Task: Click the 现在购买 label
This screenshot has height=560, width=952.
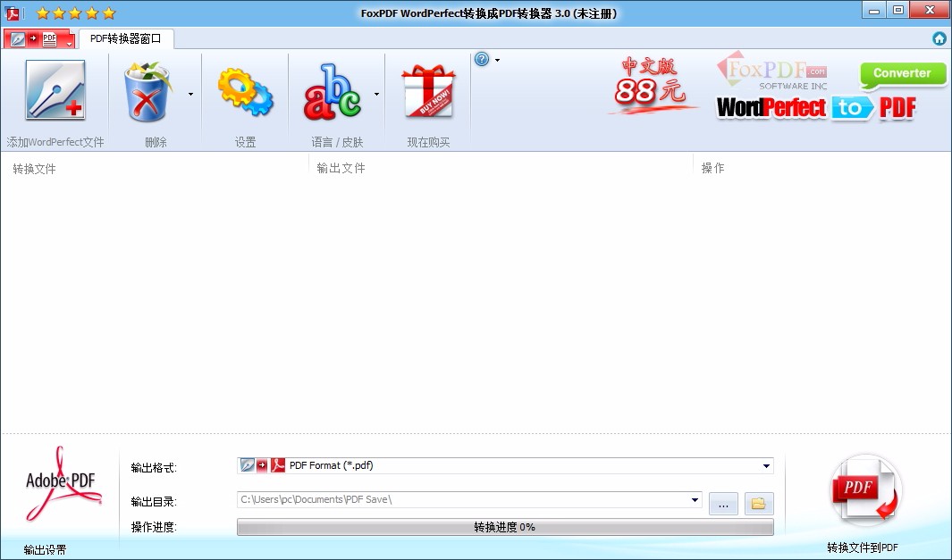Action: (429, 143)
